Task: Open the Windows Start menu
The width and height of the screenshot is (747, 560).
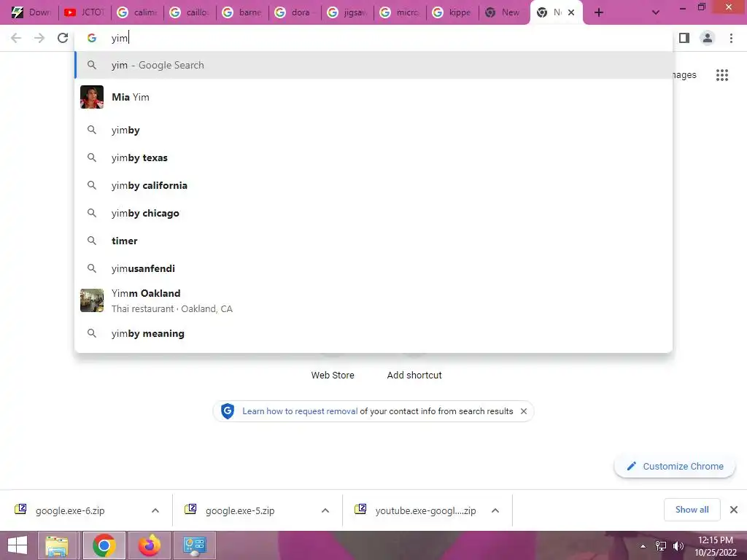Action: pyautogui.click(x=18, y=545)
